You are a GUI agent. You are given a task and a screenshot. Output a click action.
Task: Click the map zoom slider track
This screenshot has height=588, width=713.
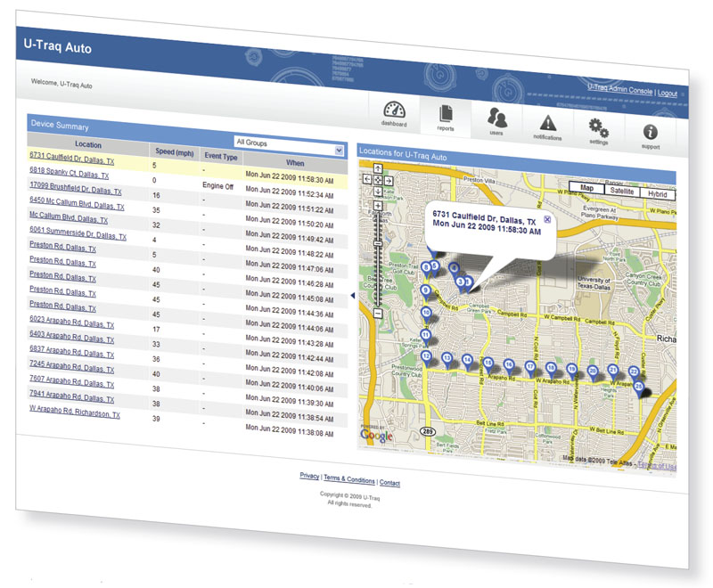coord(378,260)
